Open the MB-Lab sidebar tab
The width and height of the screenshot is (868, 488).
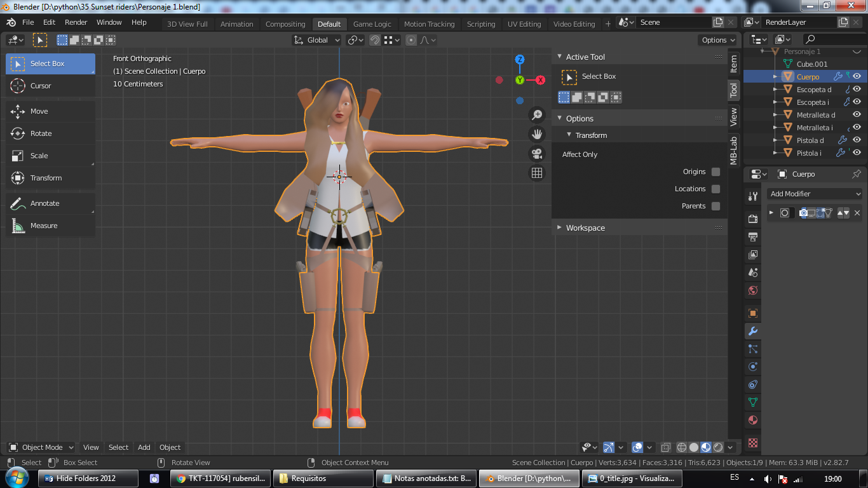[733, 151]
